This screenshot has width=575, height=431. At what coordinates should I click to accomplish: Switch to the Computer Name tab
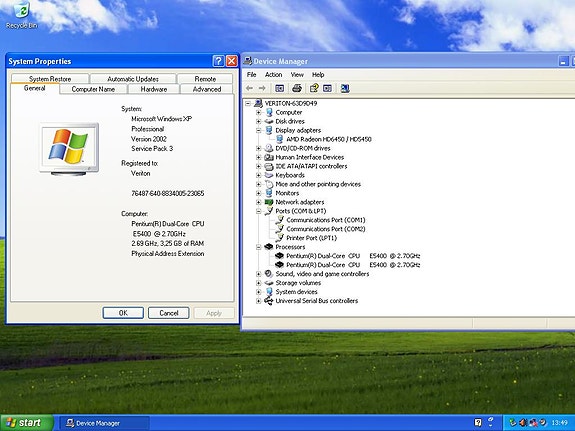[93, 89]
